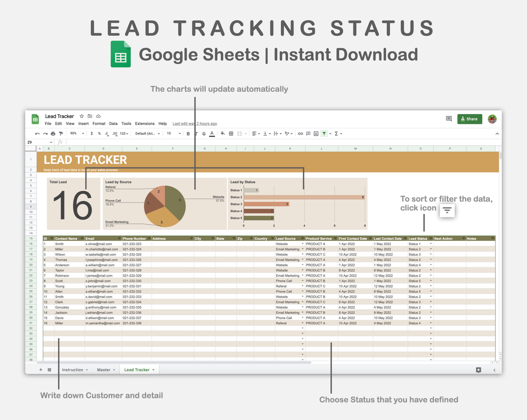Create a filter with the green filter icon
The height and width of the screenshot is (420, 527).
324,133
